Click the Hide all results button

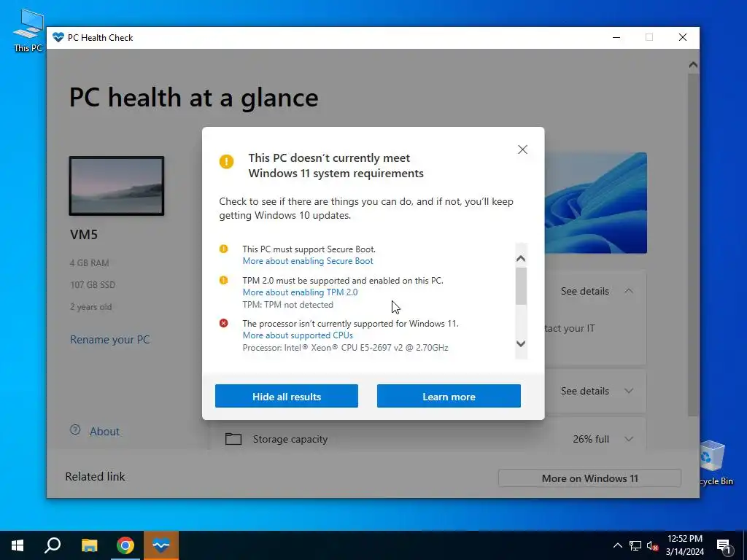(286, 396)
